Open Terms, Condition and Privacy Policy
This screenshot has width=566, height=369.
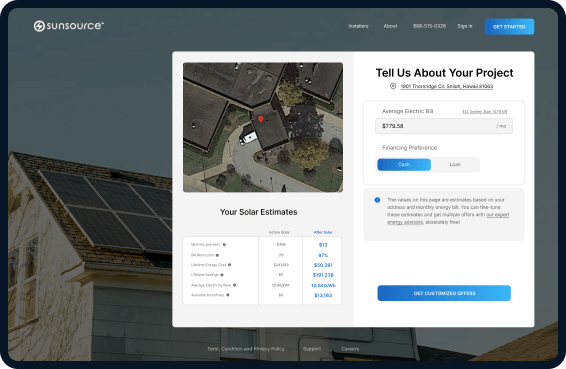[x=245, y=349]
